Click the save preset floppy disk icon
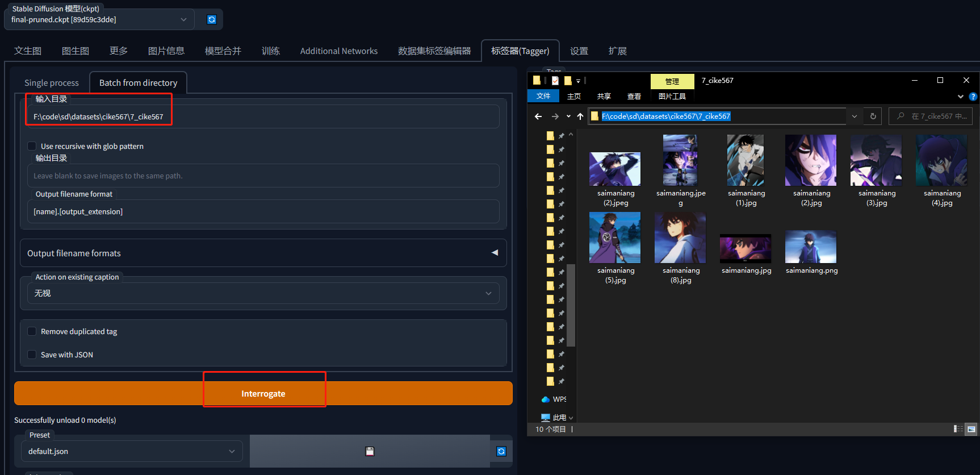 (370, 451)
